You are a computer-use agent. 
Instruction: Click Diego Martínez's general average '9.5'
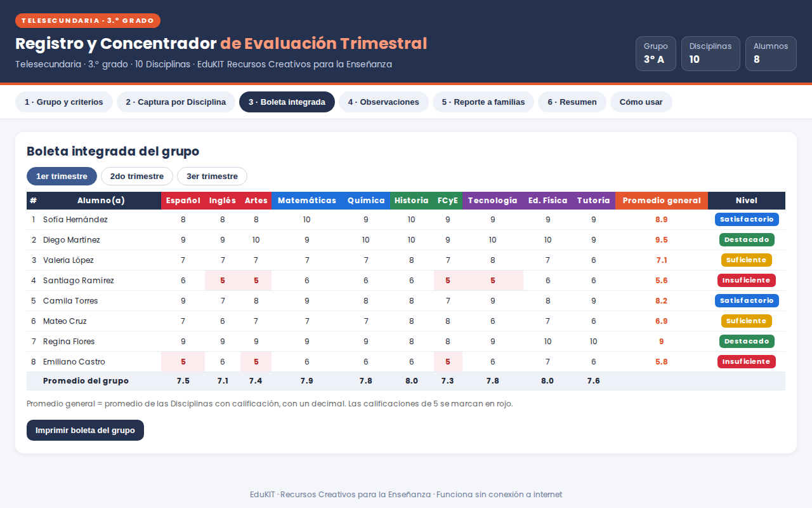coord(662,240)
